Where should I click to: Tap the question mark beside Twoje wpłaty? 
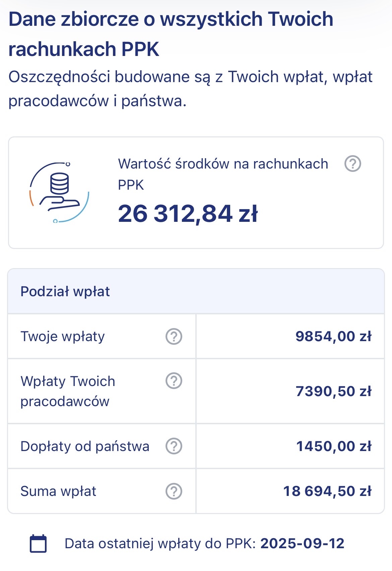[174, 336]
